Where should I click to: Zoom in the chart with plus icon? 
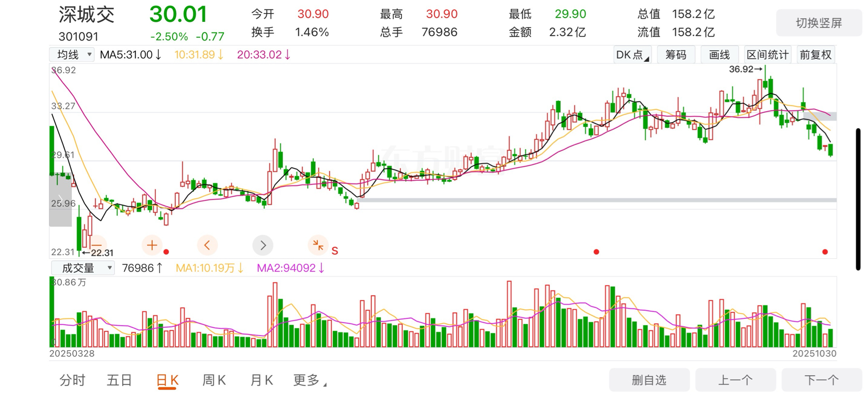(152, 245)
